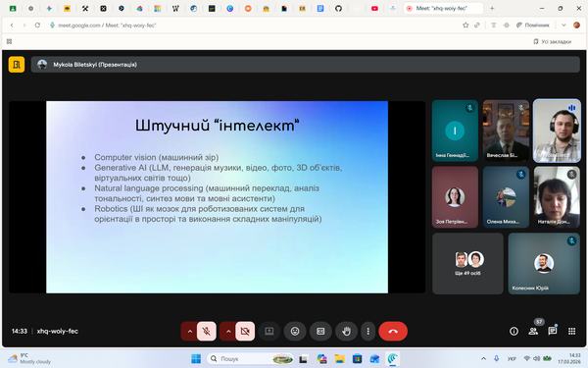This screenshot has width=588, height=368.
Task: Show hidden system tray icons
Action: pos(483,358)
